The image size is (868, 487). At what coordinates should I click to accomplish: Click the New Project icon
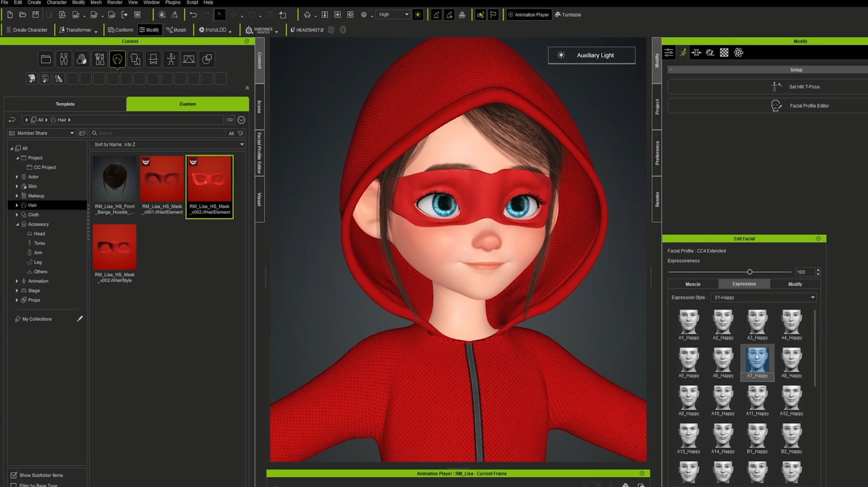click(x=10, y=15)
